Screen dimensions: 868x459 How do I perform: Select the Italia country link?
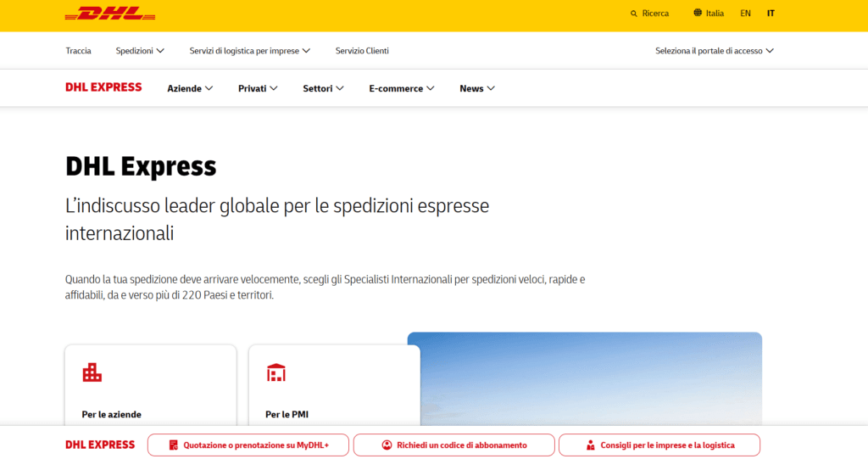click(709, 14)
